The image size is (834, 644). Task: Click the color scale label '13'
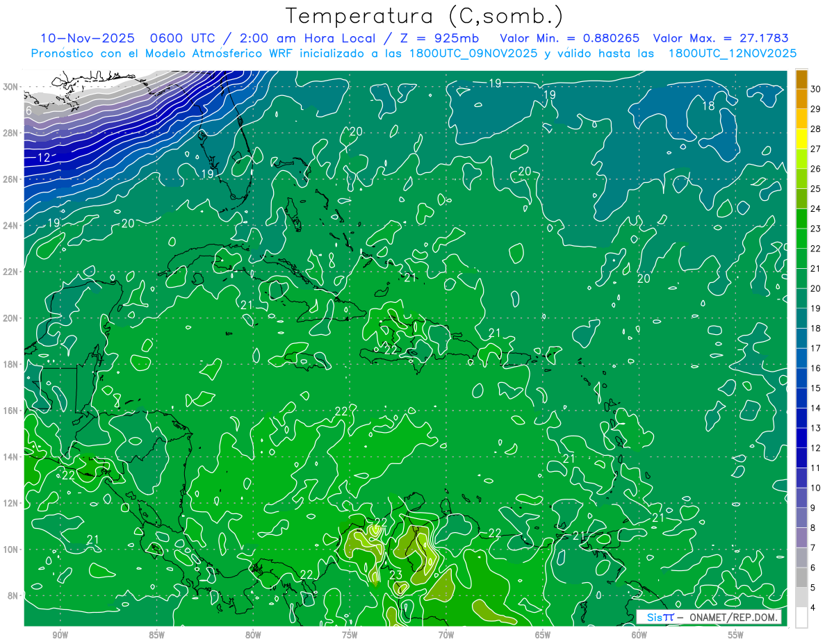tap(816, 428)
